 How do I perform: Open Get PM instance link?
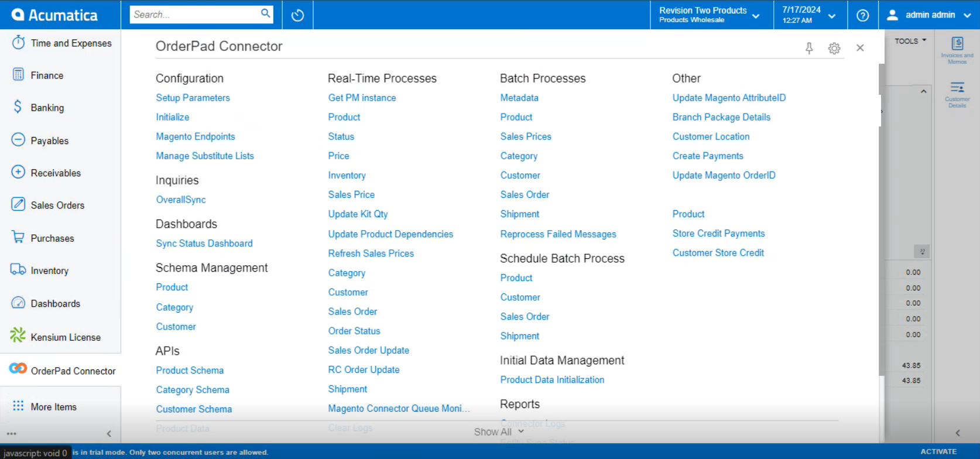tap(362, 98)
